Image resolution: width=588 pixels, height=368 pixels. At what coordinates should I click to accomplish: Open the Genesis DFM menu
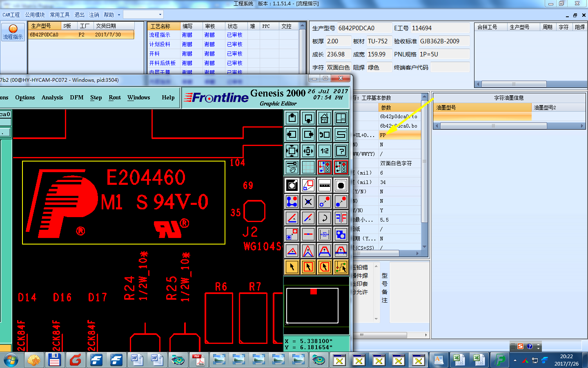click(x=77, y=97)
